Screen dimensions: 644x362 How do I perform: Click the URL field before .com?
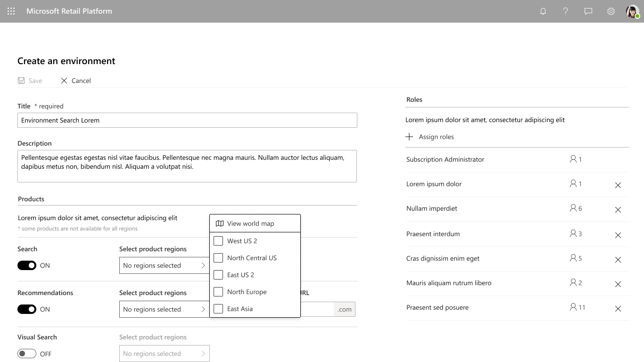(317, 309)
